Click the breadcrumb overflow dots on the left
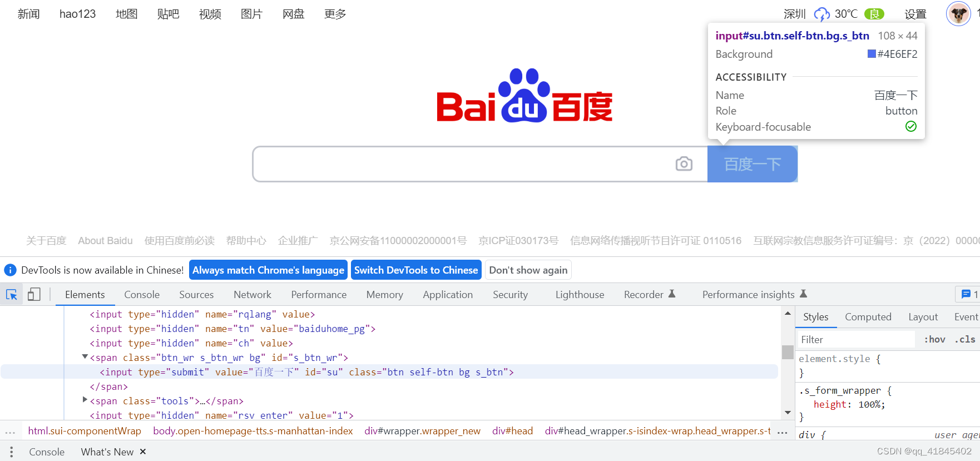980x461 pixels. 10,432
